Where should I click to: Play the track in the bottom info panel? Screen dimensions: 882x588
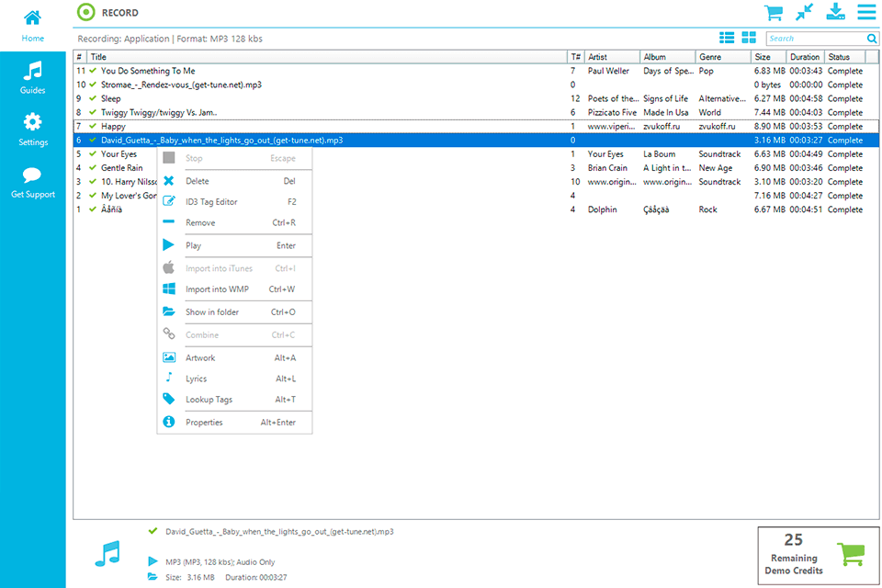click(153, 560)
